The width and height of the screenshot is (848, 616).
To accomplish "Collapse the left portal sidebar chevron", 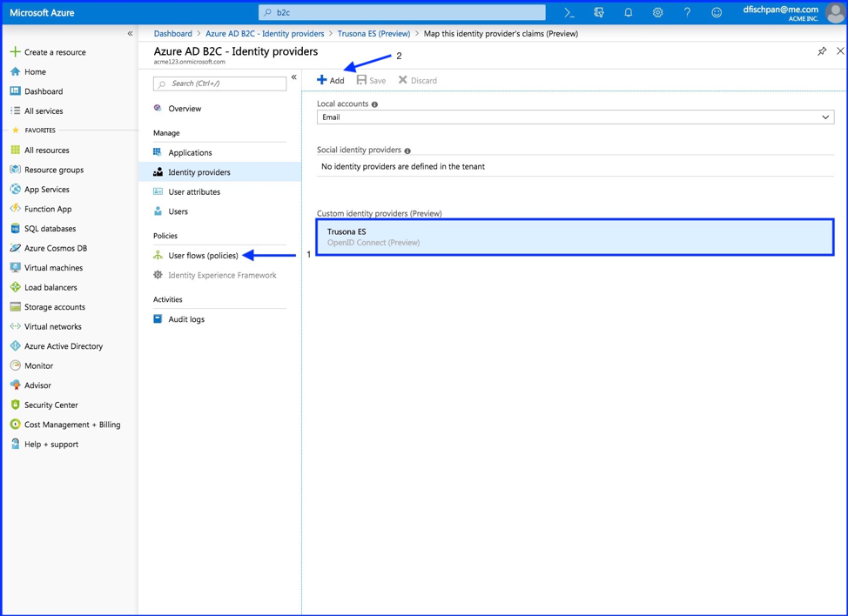I will pyautogui.click(x=130, y=34).
